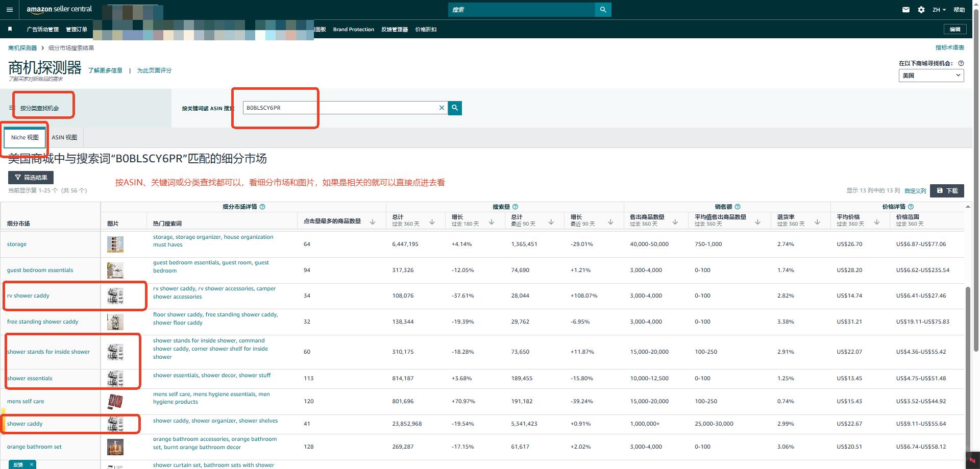Click info icon beside 销售额
The height and width of the screenshot is (469, 980).
(738, 207)
